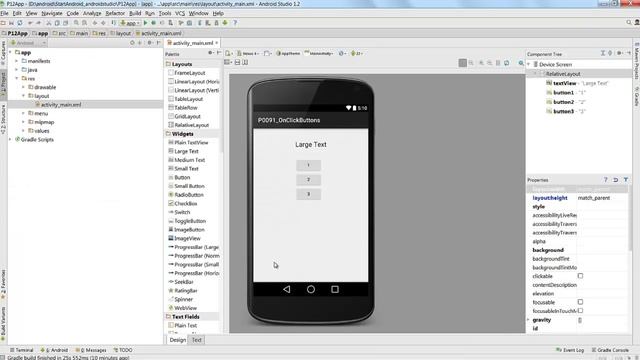Open the Gradle Console tool window
640x360 pixels.
(x=610, y=350)
